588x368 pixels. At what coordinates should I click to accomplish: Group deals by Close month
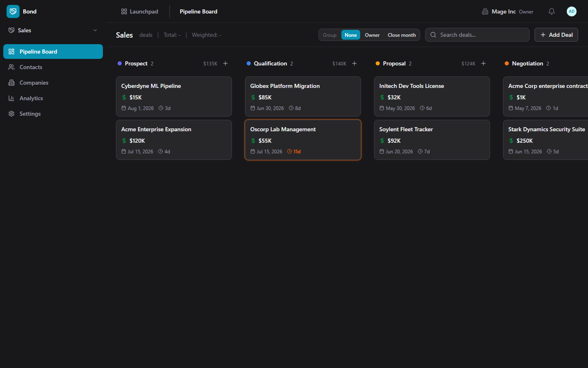(x=401, y=35)
